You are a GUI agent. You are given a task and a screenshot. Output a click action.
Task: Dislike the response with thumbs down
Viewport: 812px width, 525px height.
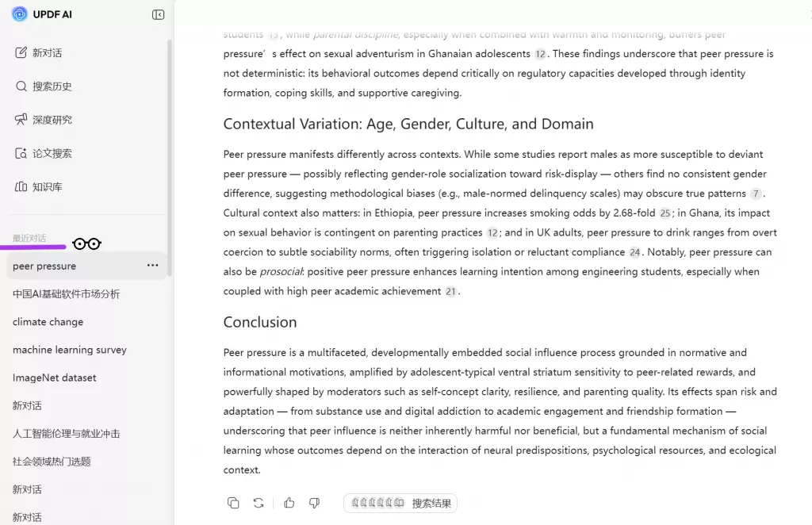click(x=314, y=503)
